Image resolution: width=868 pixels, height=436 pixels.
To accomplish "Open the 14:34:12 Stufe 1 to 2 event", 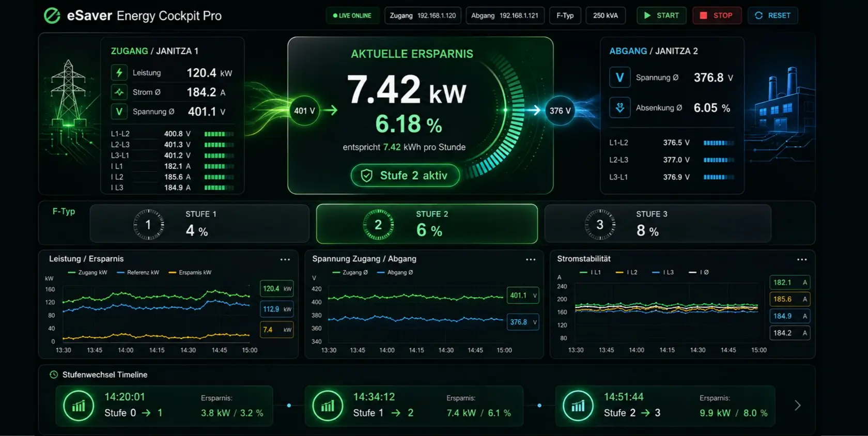I will coord(414,406).
